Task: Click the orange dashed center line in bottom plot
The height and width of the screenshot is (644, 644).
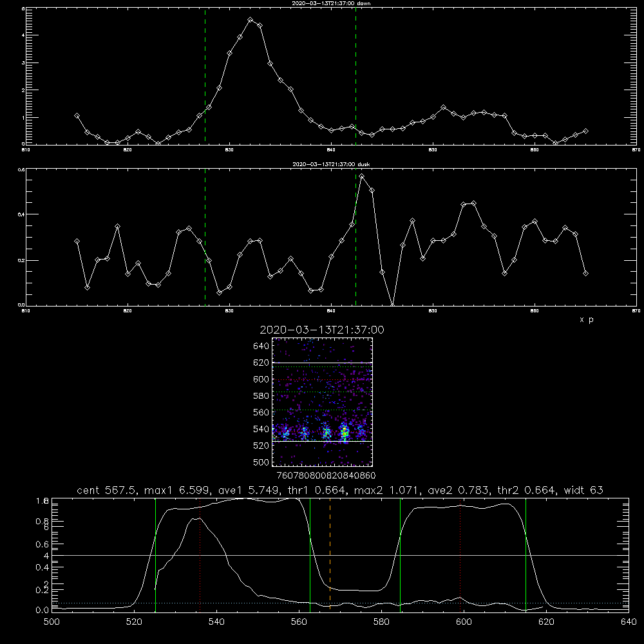Action: (x=330, y=555)
